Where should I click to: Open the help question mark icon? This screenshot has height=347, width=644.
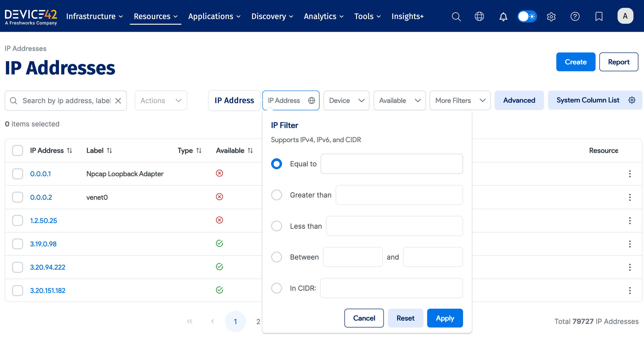[x=575, y=17]
